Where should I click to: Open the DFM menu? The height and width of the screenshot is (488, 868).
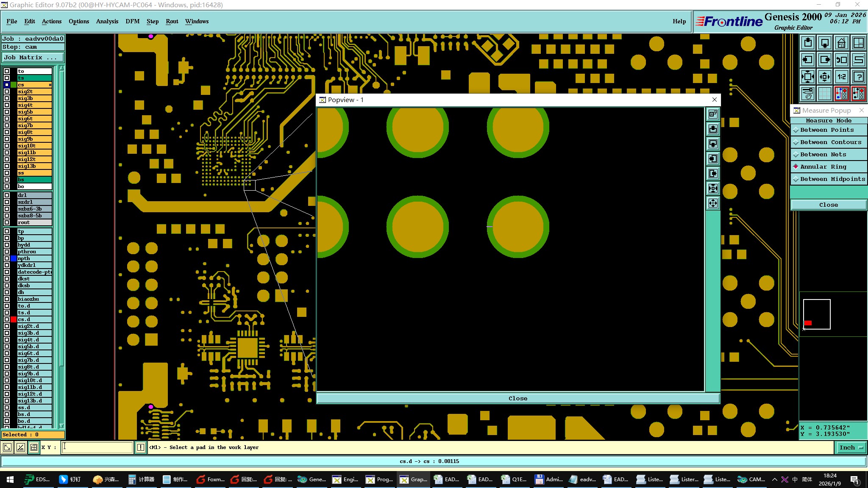pyautogui.click(x=132, y=21)
